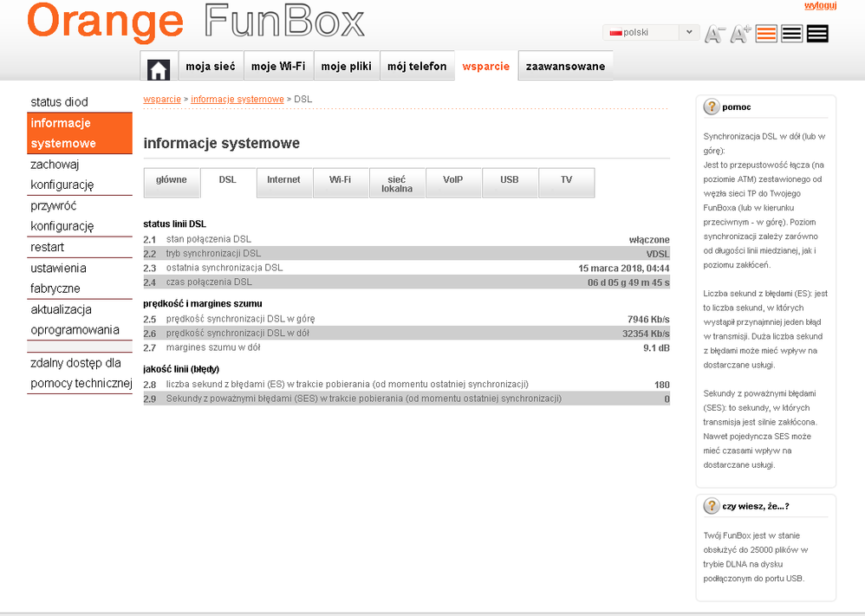
Task: Select the USB tab
Action: pyautogui.click(x=509, y=182)
